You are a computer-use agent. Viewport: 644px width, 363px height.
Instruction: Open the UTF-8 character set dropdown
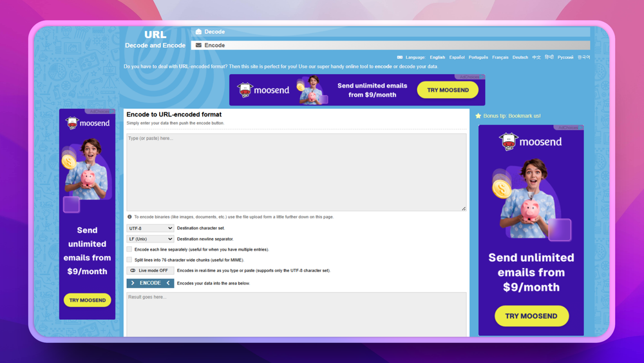150,228
